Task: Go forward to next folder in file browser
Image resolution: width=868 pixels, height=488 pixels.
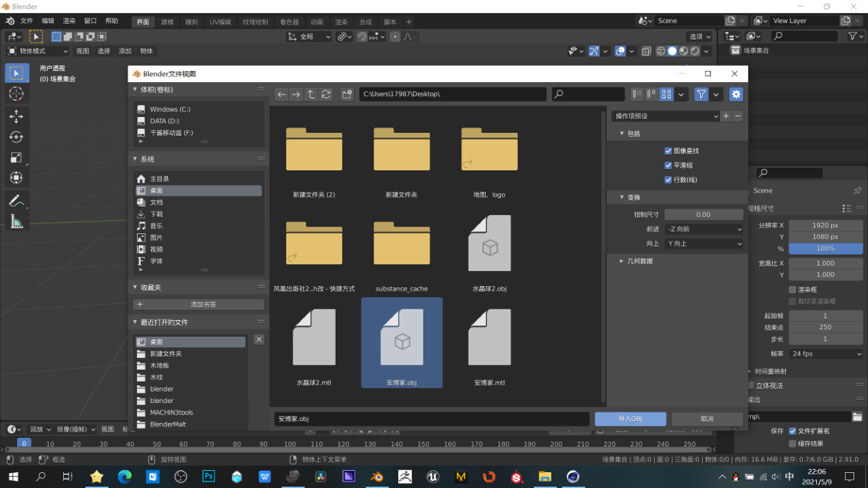Action: click(x=296, y=94)
